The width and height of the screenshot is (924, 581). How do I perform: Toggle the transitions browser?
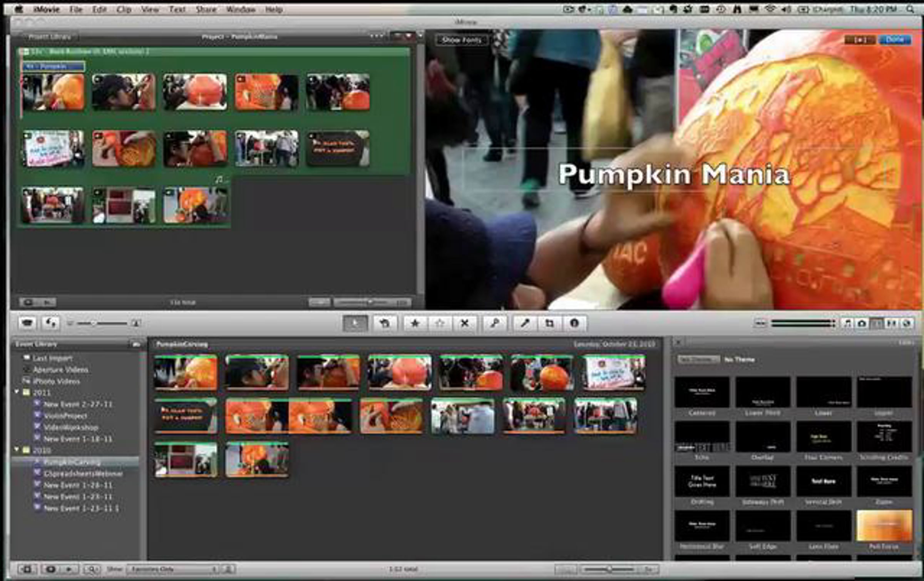click(x=892, y=324)
